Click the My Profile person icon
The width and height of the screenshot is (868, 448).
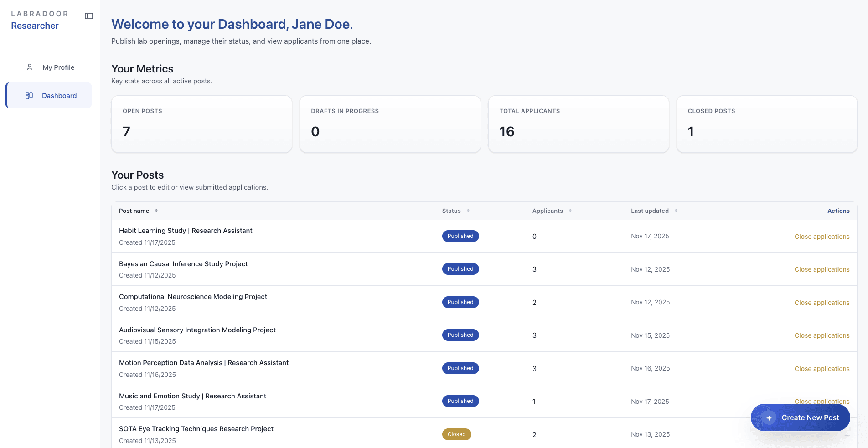pos(30,67)
